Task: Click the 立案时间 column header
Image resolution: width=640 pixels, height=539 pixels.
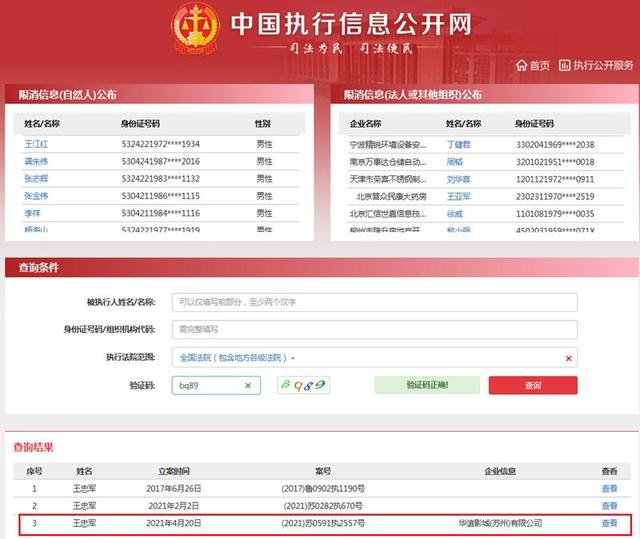Action: pos(174,471)
